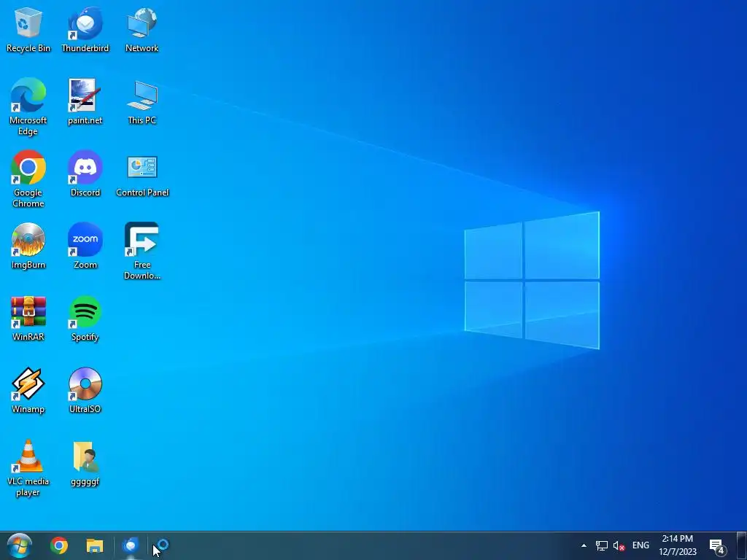The width and height of the screenshot is (747, 560).
Task: Select the Network desktop icon
Action: click(x=142, y=29)
